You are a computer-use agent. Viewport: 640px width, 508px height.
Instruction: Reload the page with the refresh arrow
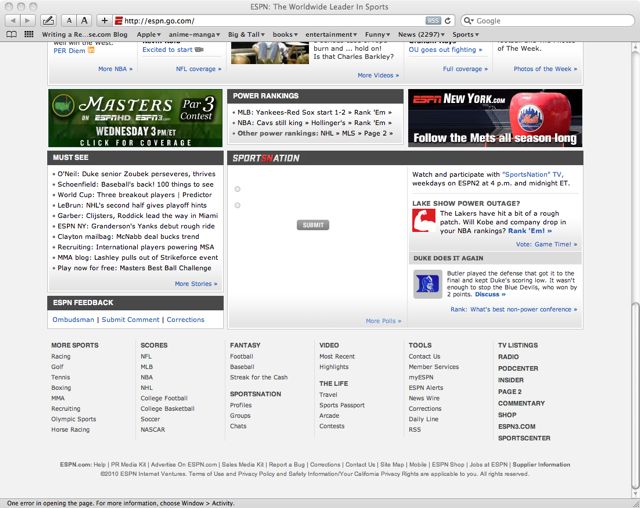point(448,20)
